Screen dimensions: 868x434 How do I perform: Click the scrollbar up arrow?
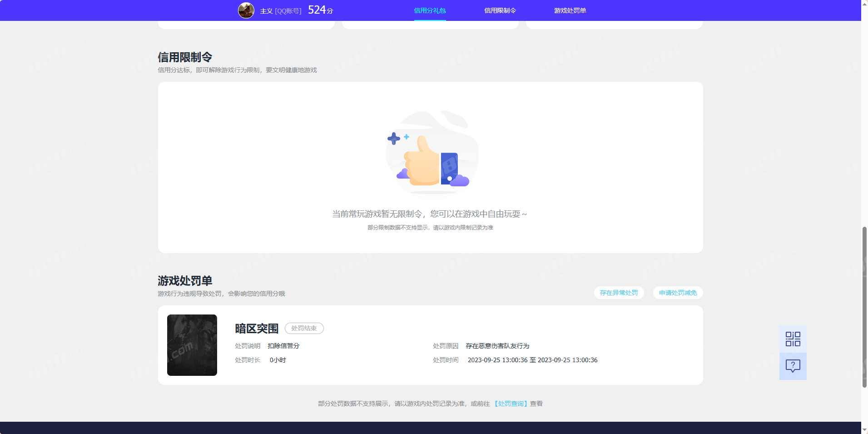[864, 4]
